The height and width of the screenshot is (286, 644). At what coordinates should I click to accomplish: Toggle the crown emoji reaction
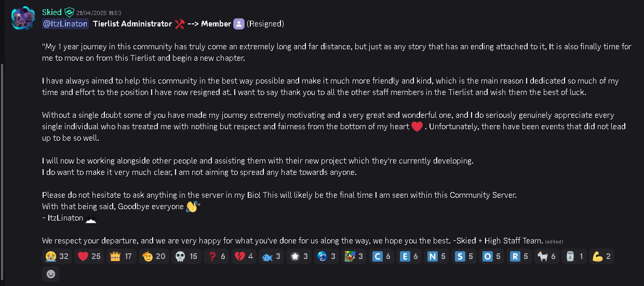click(120, 256)
